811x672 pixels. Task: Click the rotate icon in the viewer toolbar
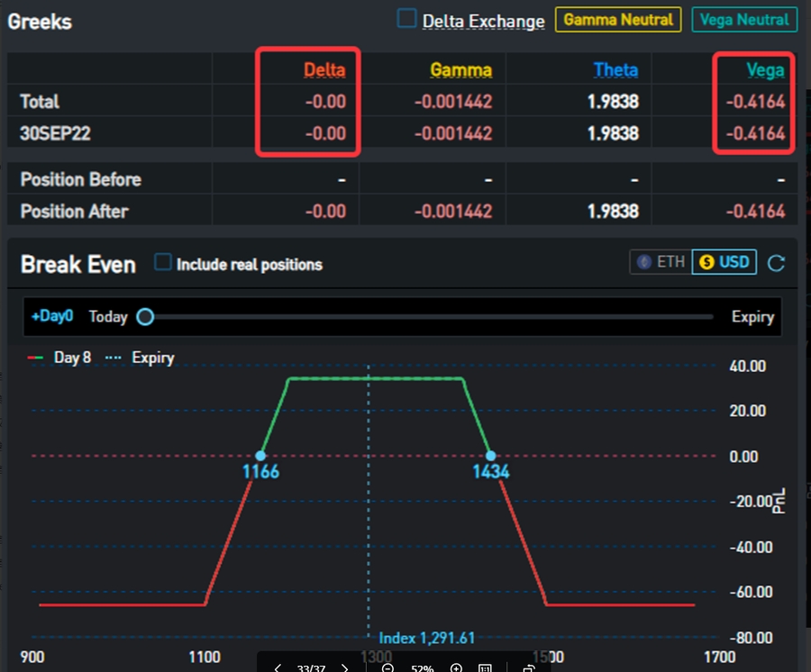pos(529,667)
